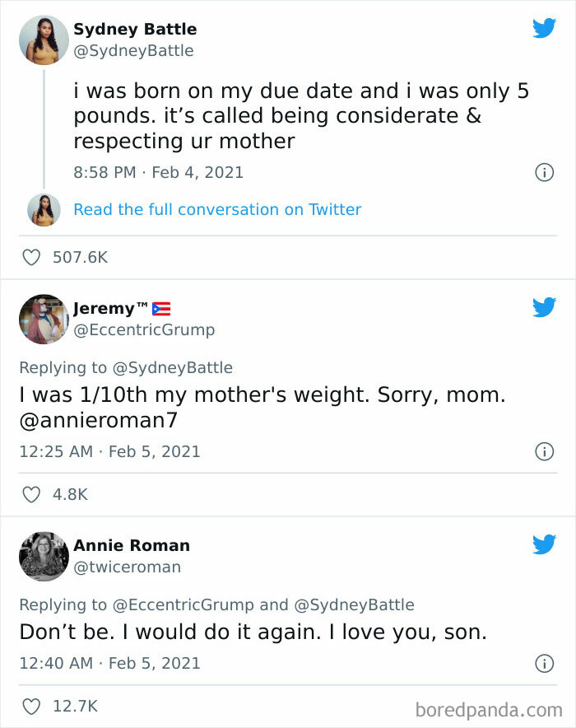Click the @twiceroman handle
This screenshot has width=576, height=728.
127,567
